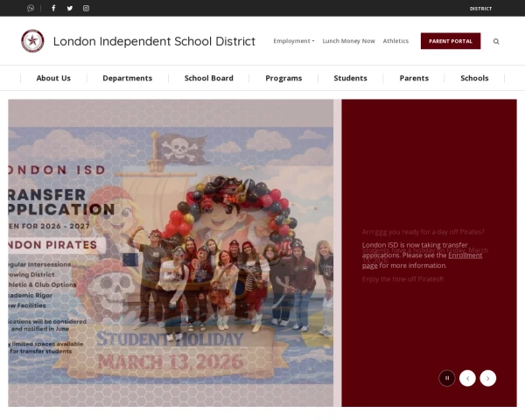This screenshot has height=420, width=525.
Task: Open the District menu in top bar
Action: [x=480, y=8]
